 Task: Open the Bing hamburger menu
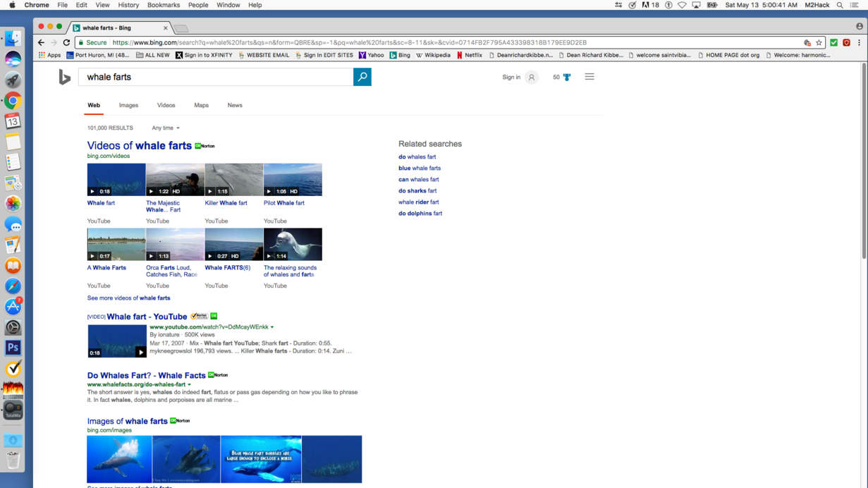tap(589, 77)
